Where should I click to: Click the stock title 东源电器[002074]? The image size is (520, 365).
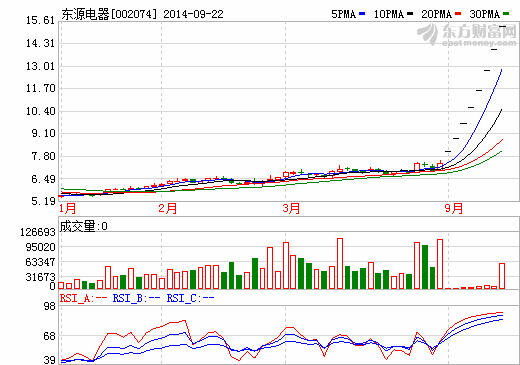[x=109, y=14]
